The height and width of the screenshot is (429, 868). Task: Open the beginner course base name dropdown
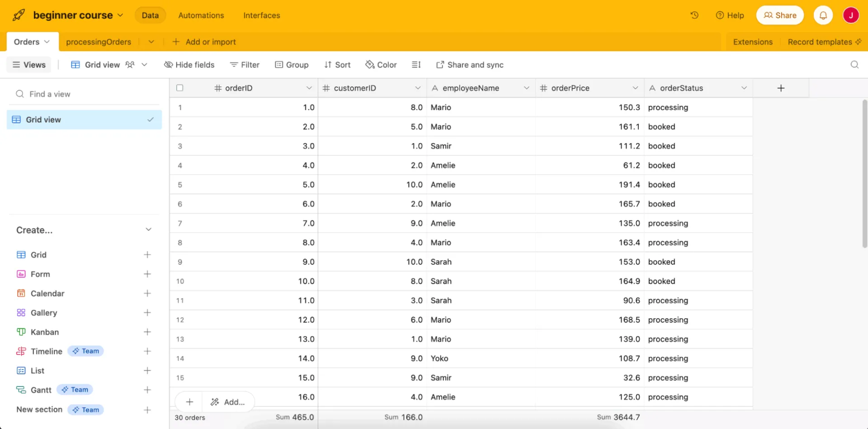78,15
